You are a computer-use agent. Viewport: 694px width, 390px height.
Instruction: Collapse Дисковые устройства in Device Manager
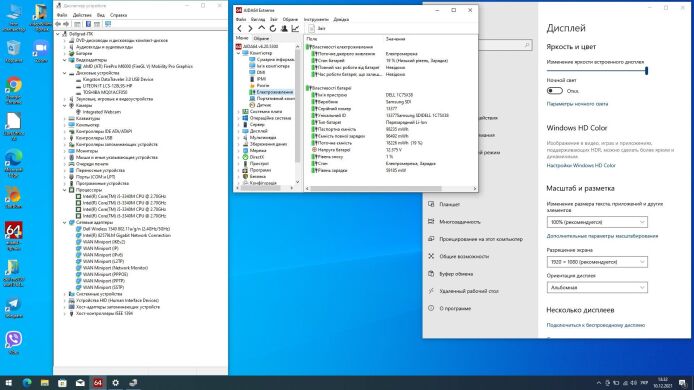pos(65,73)
